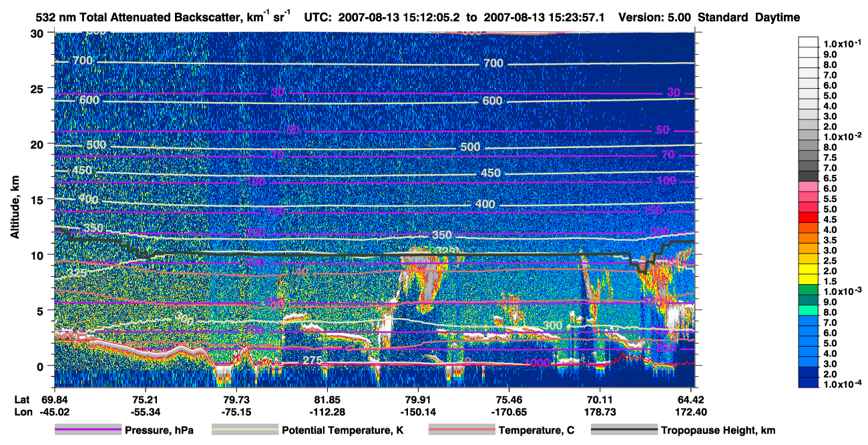Click the Pressure, hPa legend swatch
Screen dimensions: 868x445
point(88,430)
